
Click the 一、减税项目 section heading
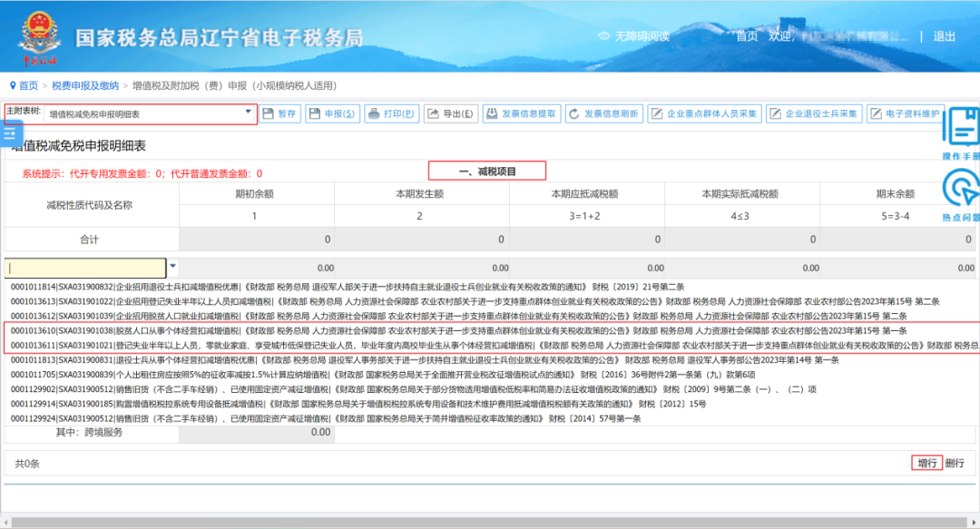[487, 171]
